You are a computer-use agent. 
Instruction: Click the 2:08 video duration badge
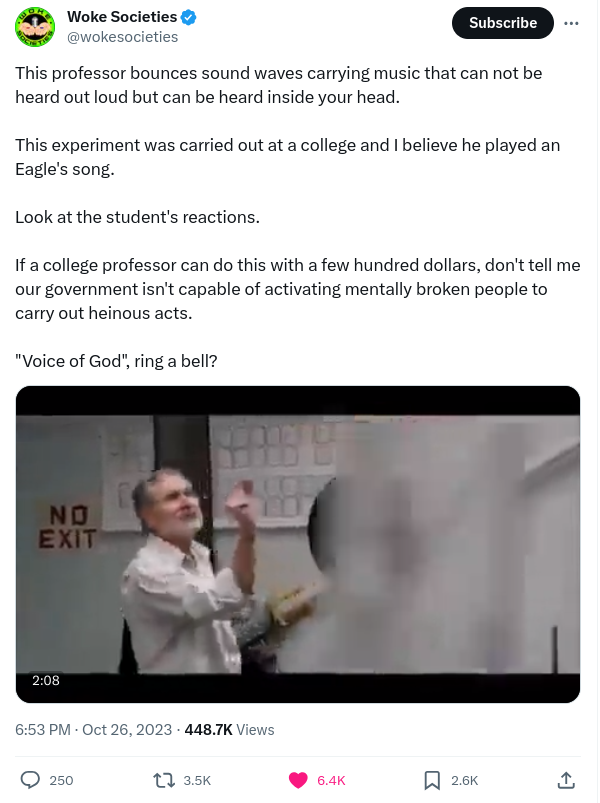[x=46, y=680]
